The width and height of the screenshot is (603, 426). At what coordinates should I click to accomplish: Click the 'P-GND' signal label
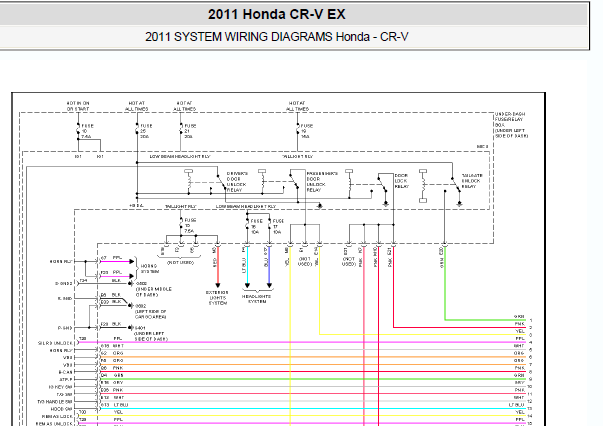coord(65,328)
